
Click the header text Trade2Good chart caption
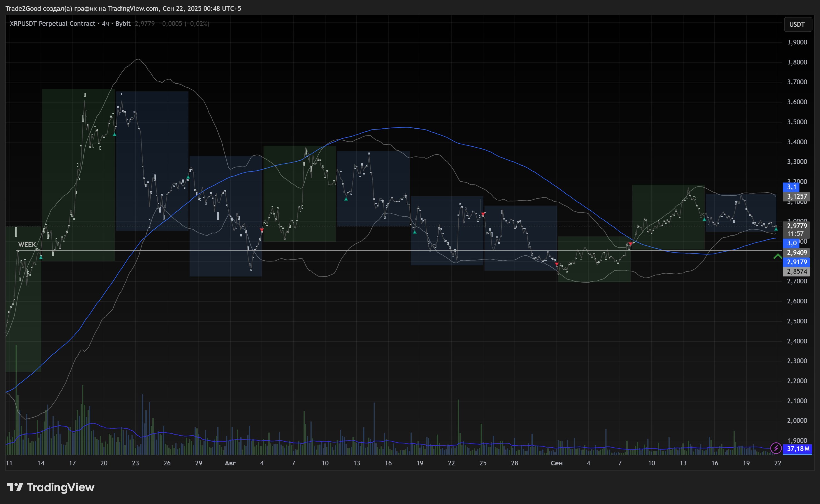tap(123, 8)
